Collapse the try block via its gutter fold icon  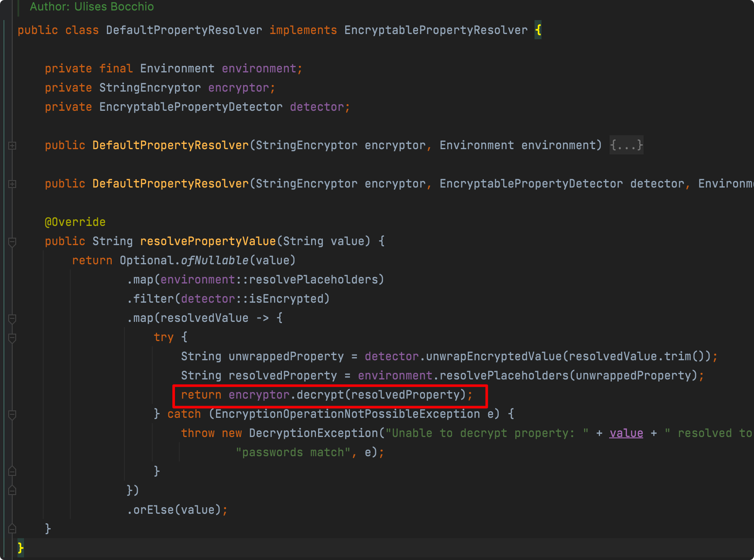pyautogui.click(x=12, y=338)
